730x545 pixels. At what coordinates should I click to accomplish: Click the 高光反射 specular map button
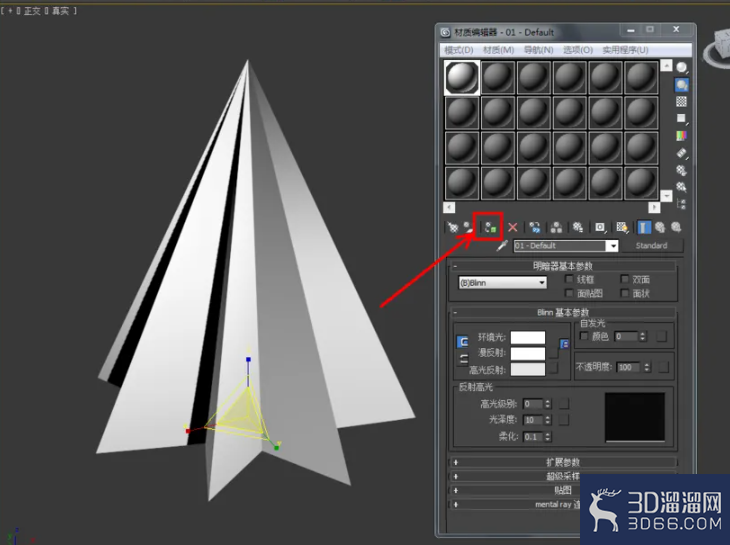[554, 368]
